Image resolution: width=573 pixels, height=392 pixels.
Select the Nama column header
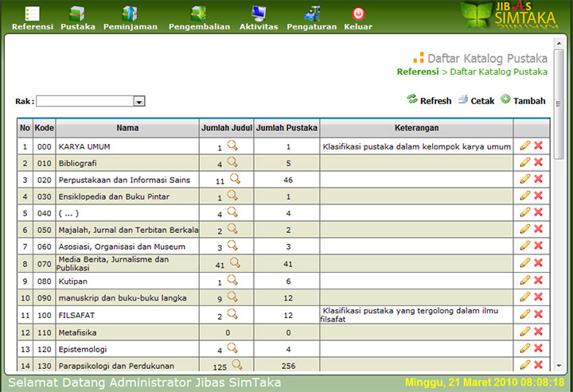[127, 128]
